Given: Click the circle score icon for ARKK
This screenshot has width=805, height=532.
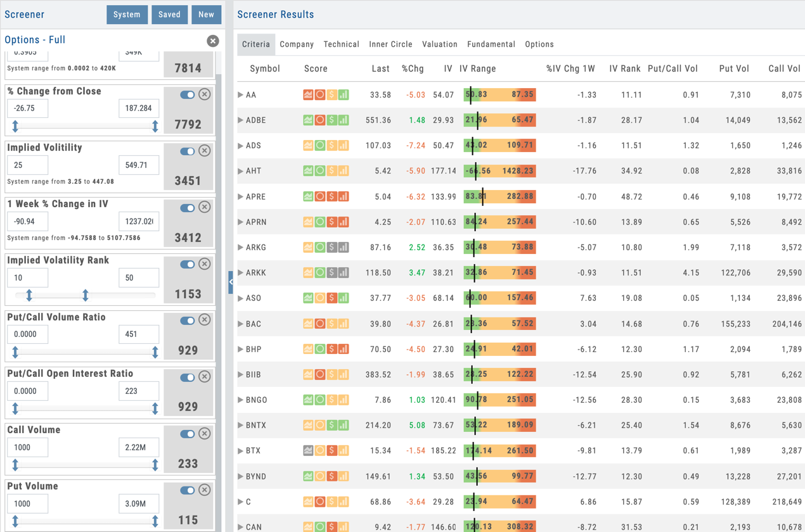Looking at the screenshot, I should [x=320, y=273].
